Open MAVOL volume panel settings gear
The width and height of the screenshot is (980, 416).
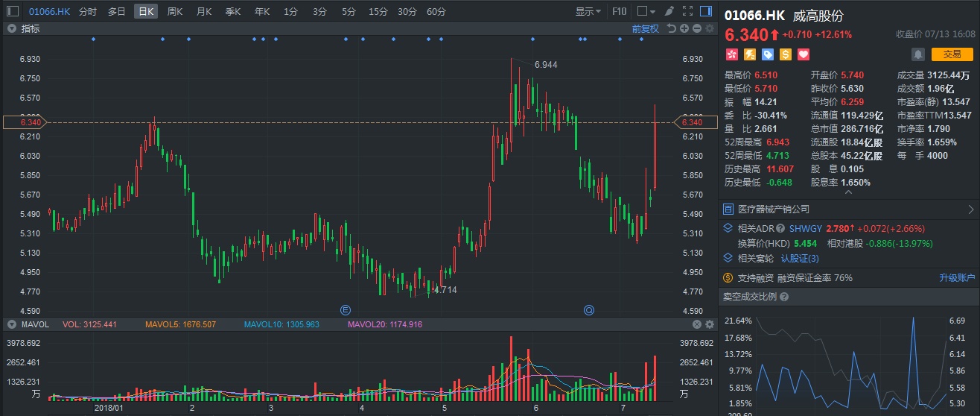click(710, 324)
